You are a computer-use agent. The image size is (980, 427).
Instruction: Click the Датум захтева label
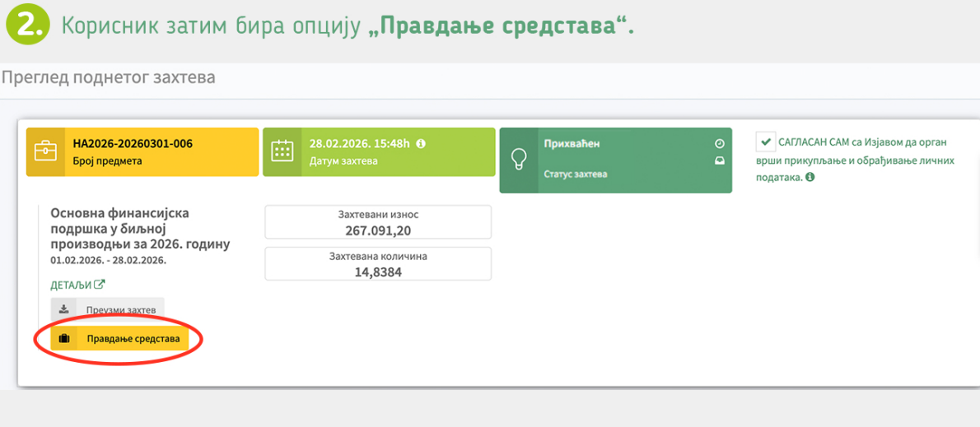coord(343,160)
